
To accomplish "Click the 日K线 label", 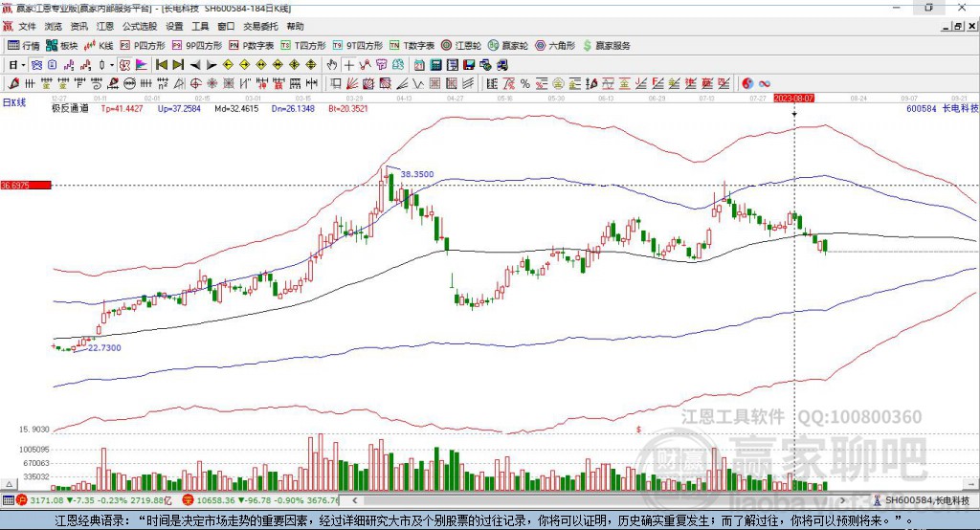I will [x=14, y=102].
